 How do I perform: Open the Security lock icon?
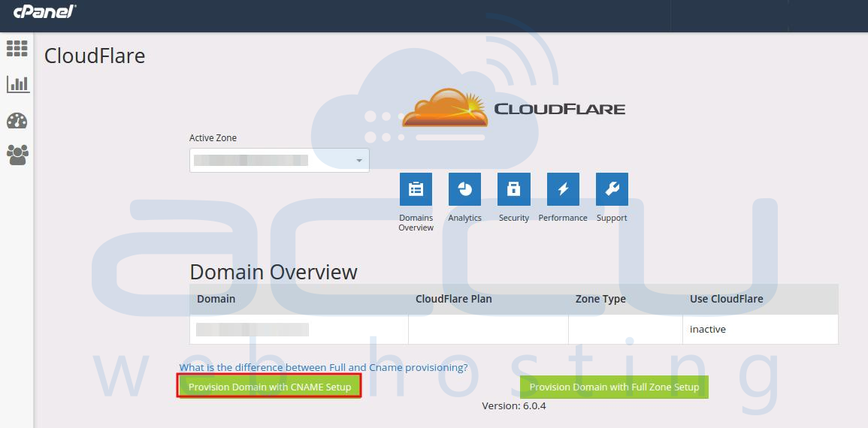point(514,189)
